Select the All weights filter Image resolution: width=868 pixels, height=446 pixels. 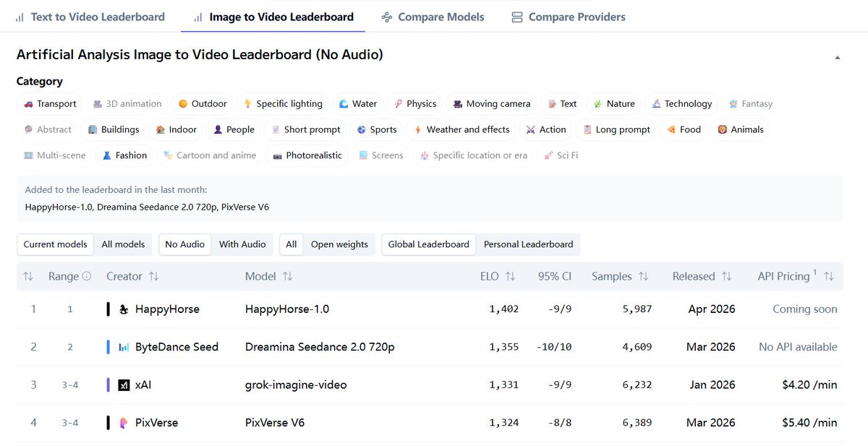pos(292,244)
